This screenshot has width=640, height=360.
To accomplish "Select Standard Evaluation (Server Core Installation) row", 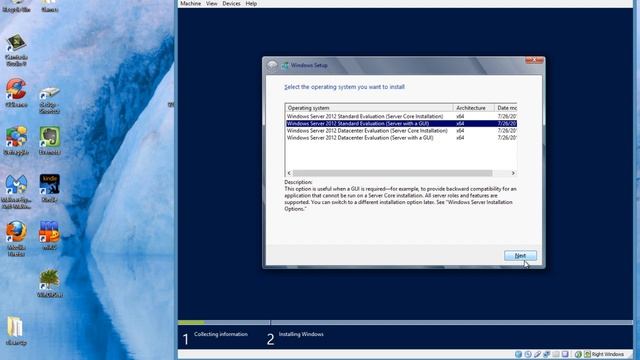I will [401, 116].
